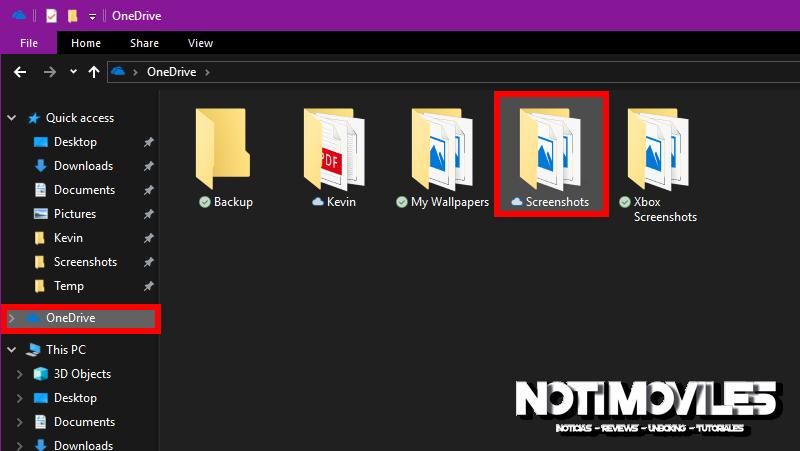Click the pin icon beside Temp
The image size is (800, 451).
[x=148, y=286]
